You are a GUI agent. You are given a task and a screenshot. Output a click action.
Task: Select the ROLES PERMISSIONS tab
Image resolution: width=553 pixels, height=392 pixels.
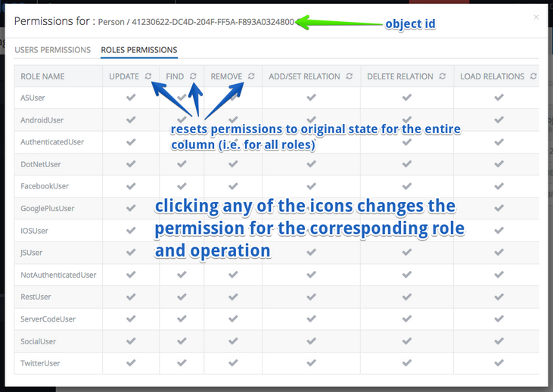(x=139, y=50)
